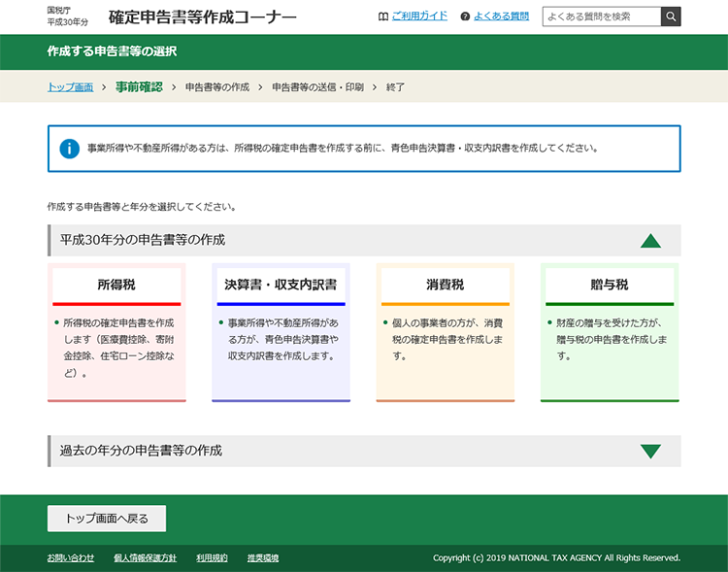
Task: Click the book icon beside ご利用ガイド
Action: click(x=383, y=17)
